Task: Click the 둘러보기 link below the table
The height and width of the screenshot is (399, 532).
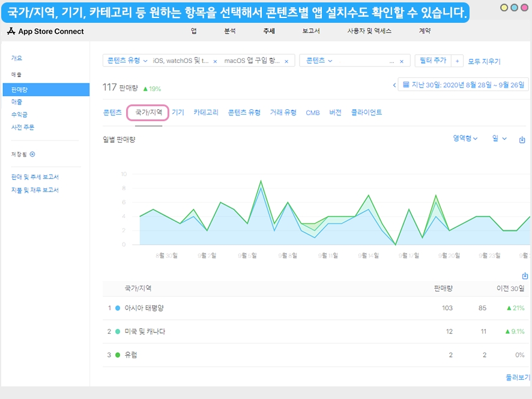Action: [x=518, y=377]
